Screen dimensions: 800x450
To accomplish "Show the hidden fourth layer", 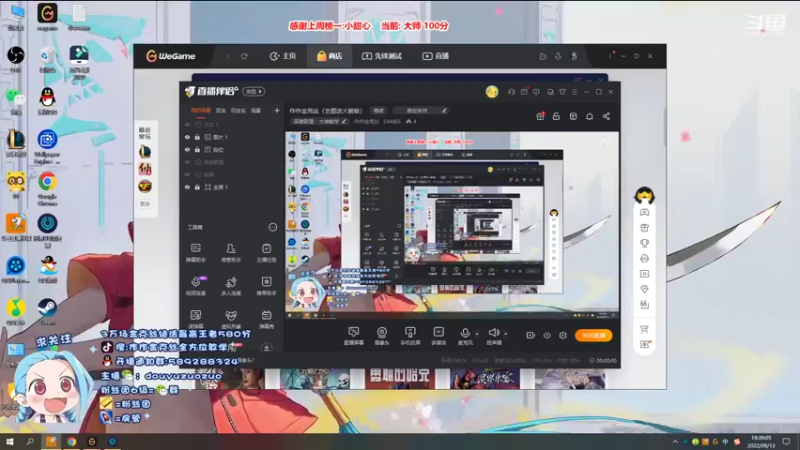I will (x=187, y=162).
